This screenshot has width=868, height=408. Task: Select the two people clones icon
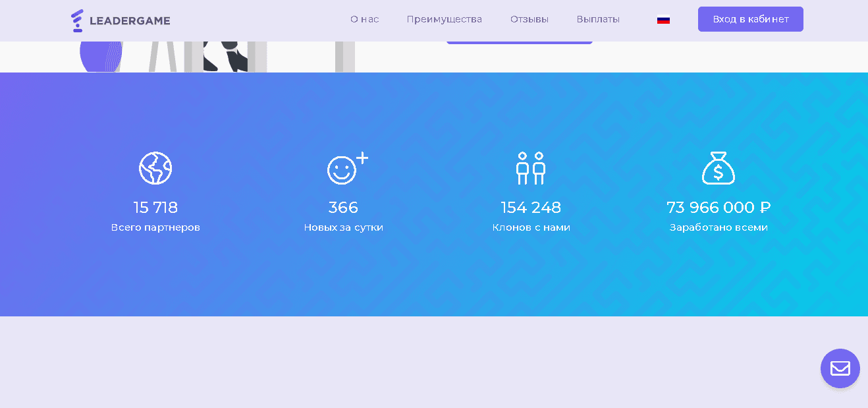pyautogui.click(x=531, y=168)
